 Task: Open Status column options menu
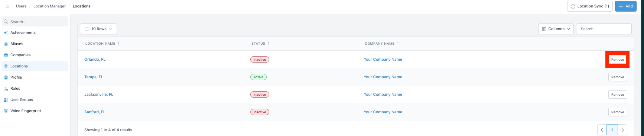269,44
